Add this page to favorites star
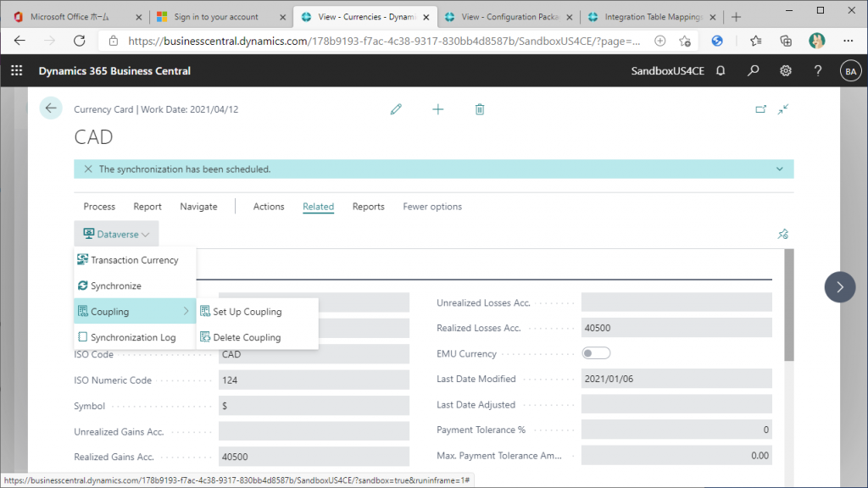 pyautogui.click(x=685, y=41)
